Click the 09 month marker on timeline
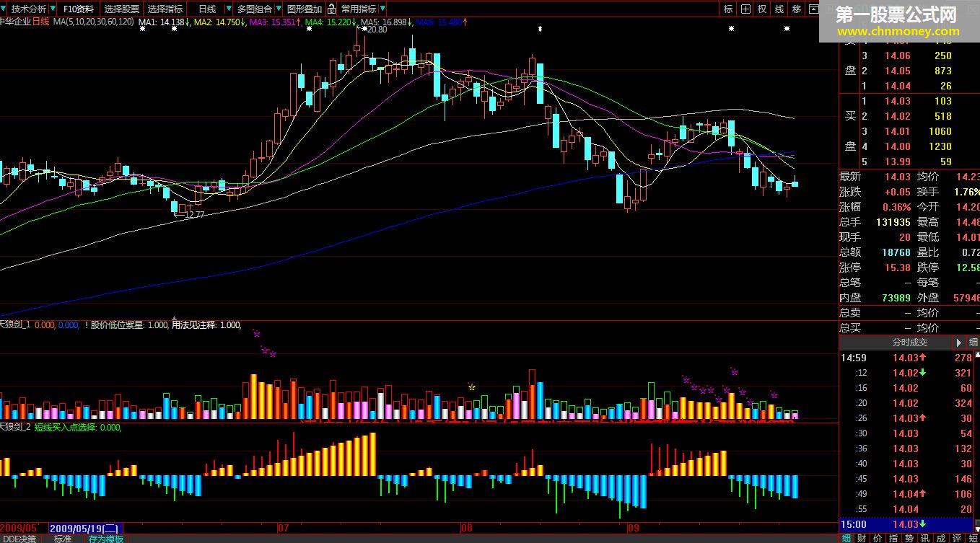 tap(635, 528)
